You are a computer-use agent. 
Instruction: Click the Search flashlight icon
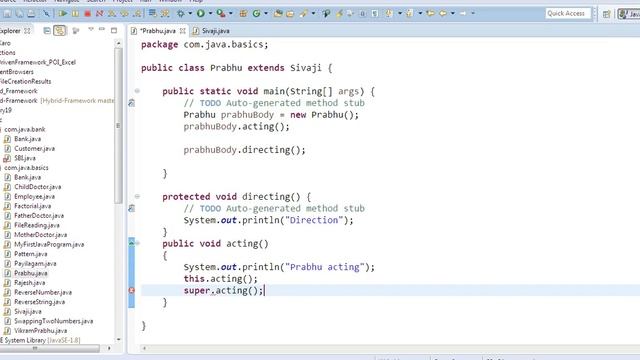pyautogui.click(x=304, y=14)
